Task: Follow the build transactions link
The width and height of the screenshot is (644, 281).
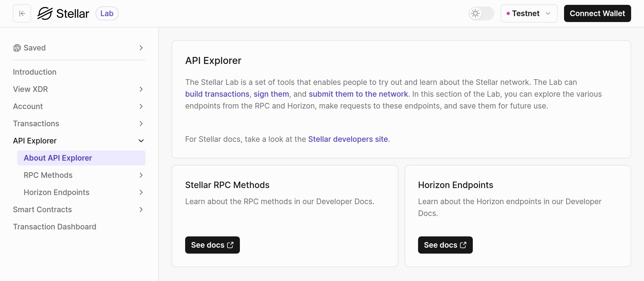Action: (x=217, y=94)
